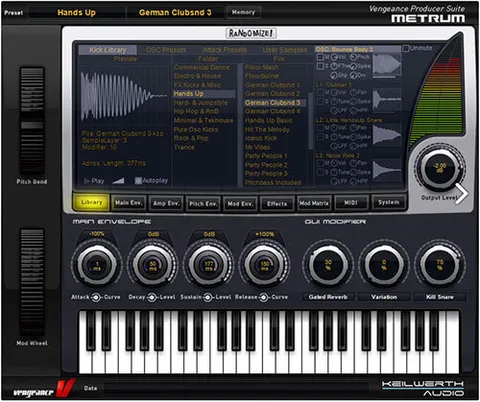This screenshot has height=402, width=480.
Task: Click the Sustain-Level link circle icon
Action: click(x=208, y=297)
